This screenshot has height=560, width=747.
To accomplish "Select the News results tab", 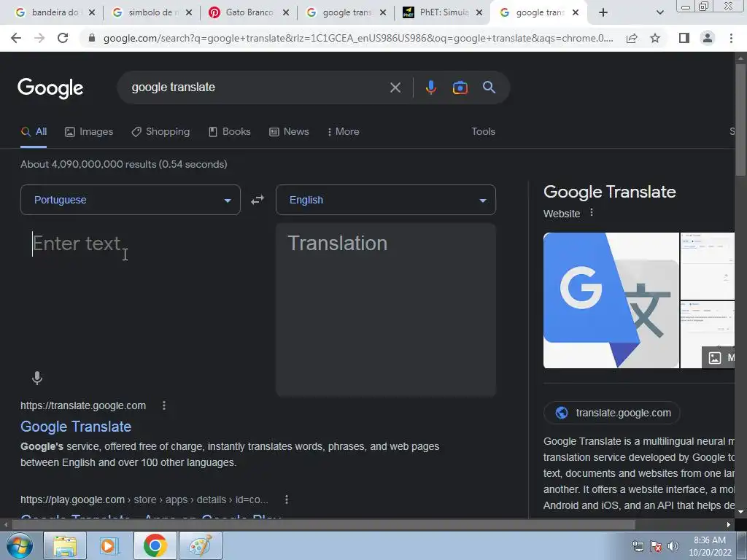I will [289, 131].
